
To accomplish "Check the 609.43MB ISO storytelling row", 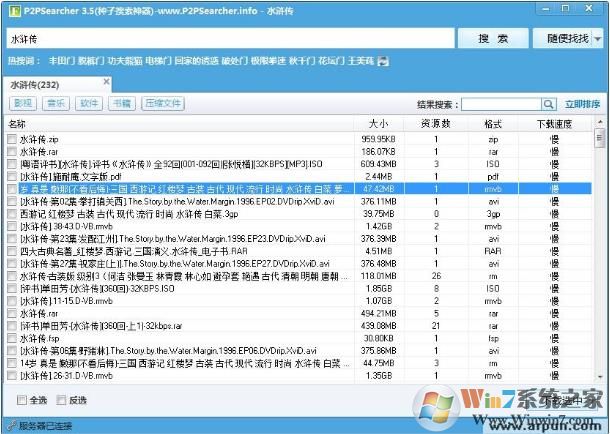I will (x=12, y=164).
